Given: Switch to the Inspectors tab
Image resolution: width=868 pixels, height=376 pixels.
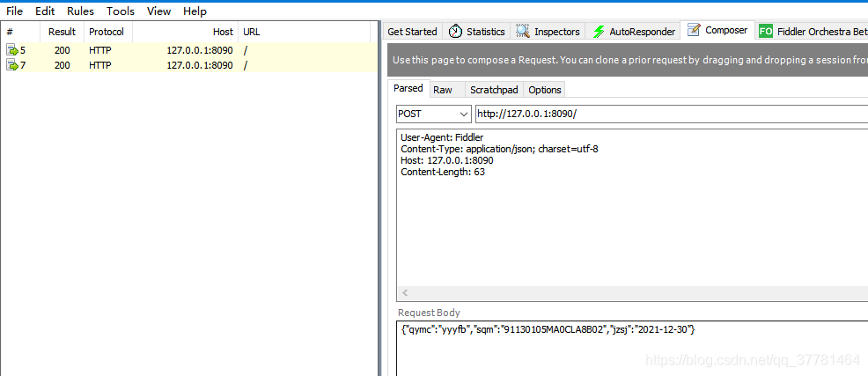Looking at the screenshot, I should [548, 32].
